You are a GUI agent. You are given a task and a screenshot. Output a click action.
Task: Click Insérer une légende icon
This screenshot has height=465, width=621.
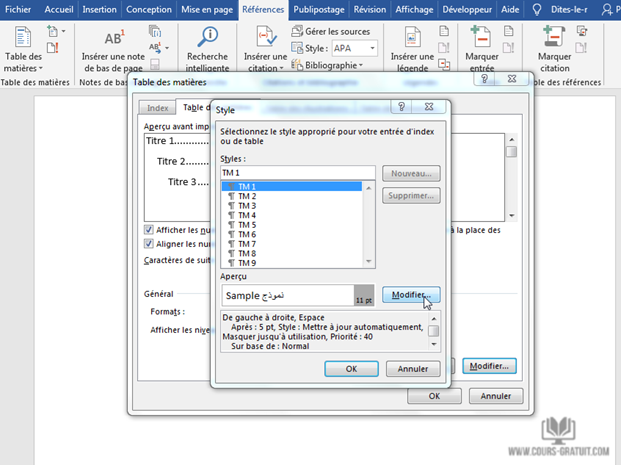[x=418, y=38]
